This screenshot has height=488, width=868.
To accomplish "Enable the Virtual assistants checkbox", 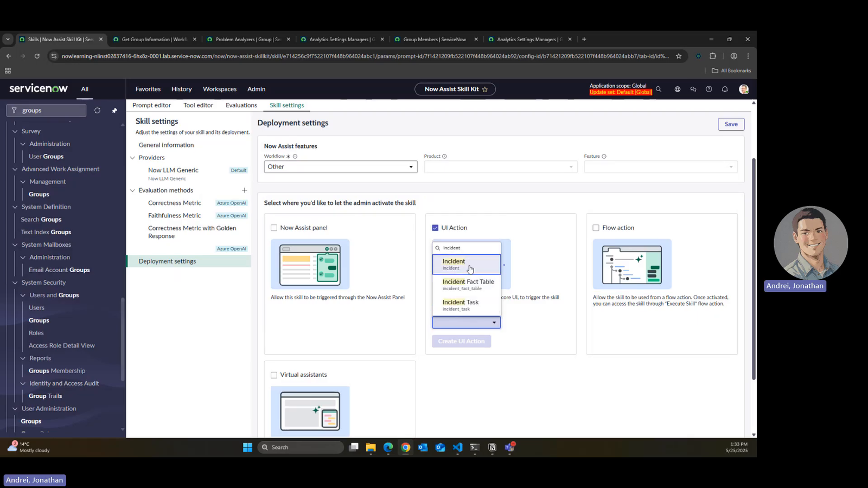I will coord(274,375).
